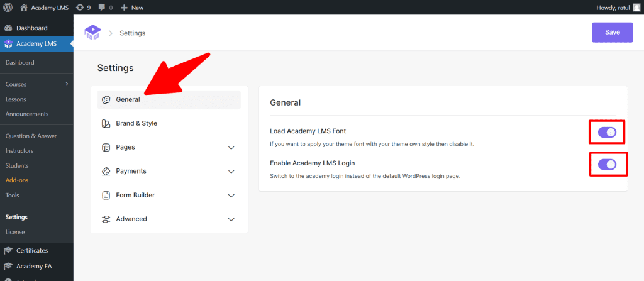Expand the Pages section chevron
The image size is (644, 281).
231,148
